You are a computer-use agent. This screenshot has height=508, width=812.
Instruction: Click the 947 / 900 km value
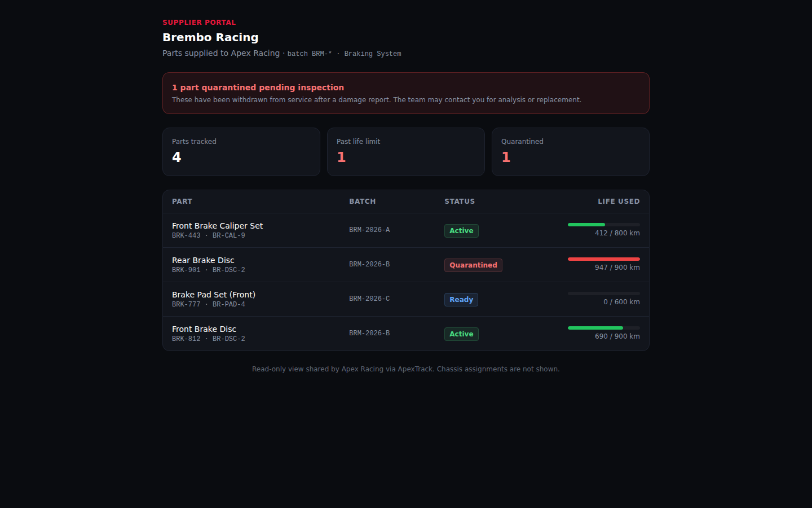[617, 268]
